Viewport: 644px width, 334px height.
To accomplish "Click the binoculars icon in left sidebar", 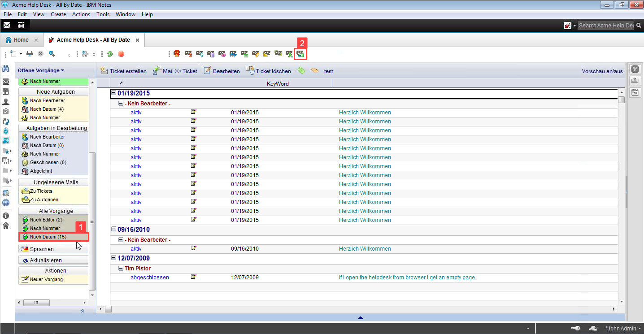I will (x=6, y=69).
